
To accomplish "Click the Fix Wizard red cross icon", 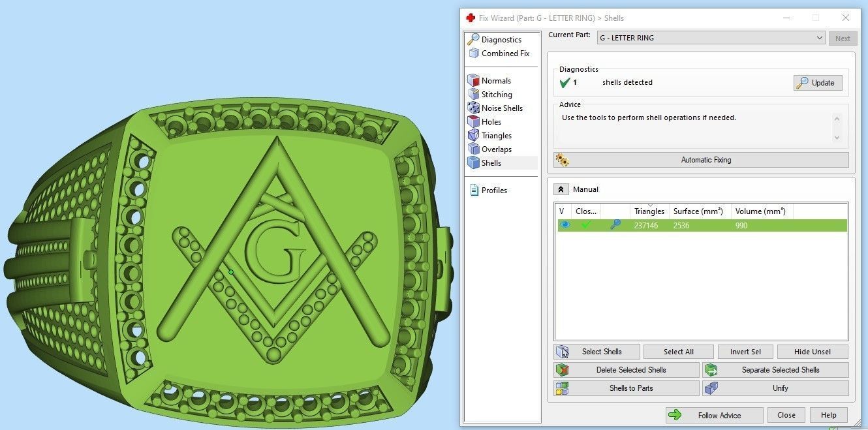I will click(x=471, y=18).
